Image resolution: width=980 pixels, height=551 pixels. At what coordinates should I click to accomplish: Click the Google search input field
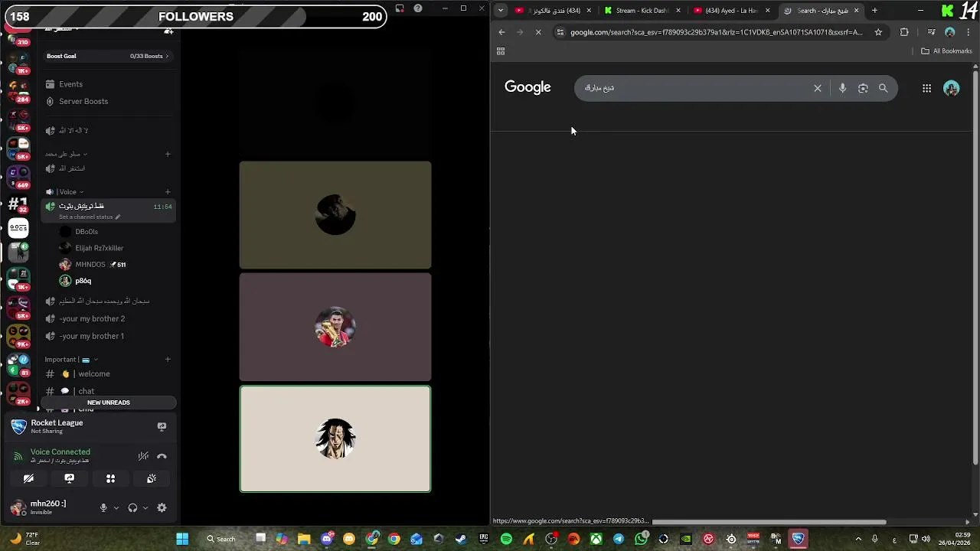coord(693,88)
